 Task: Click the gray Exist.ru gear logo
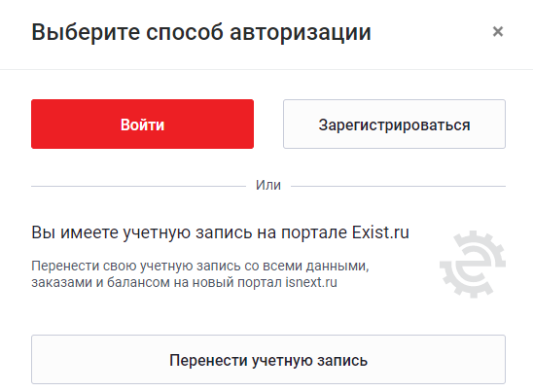(x=473, y=265)
